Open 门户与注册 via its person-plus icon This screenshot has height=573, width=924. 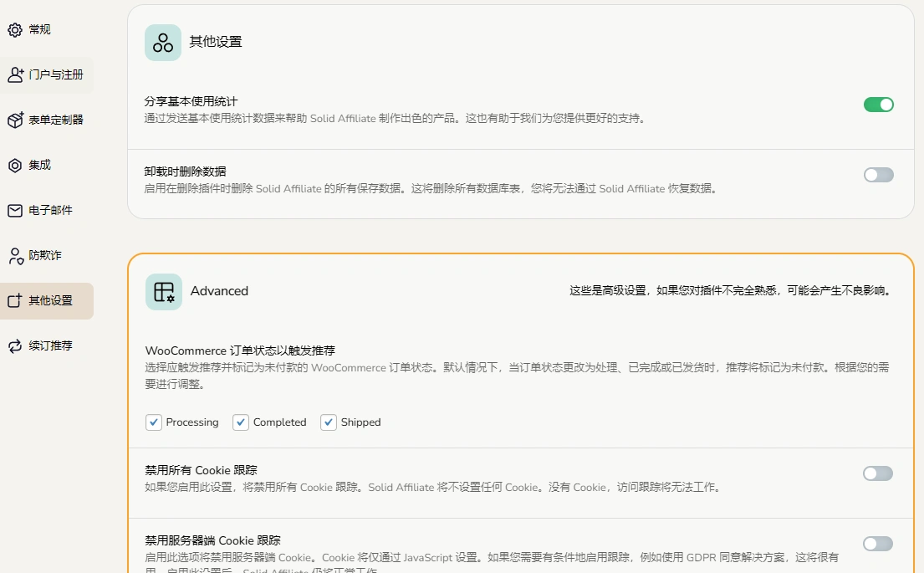14,74
